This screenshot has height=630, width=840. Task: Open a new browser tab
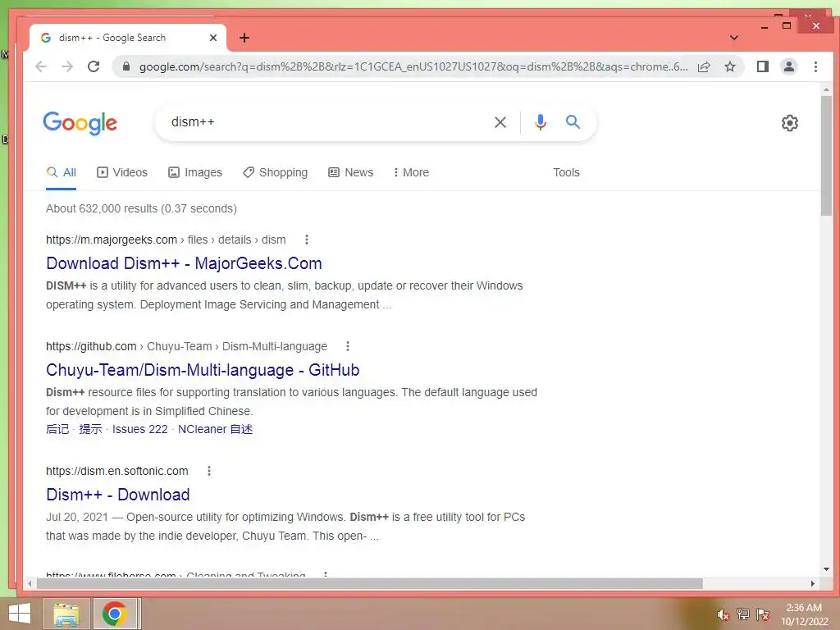(244, 38)
